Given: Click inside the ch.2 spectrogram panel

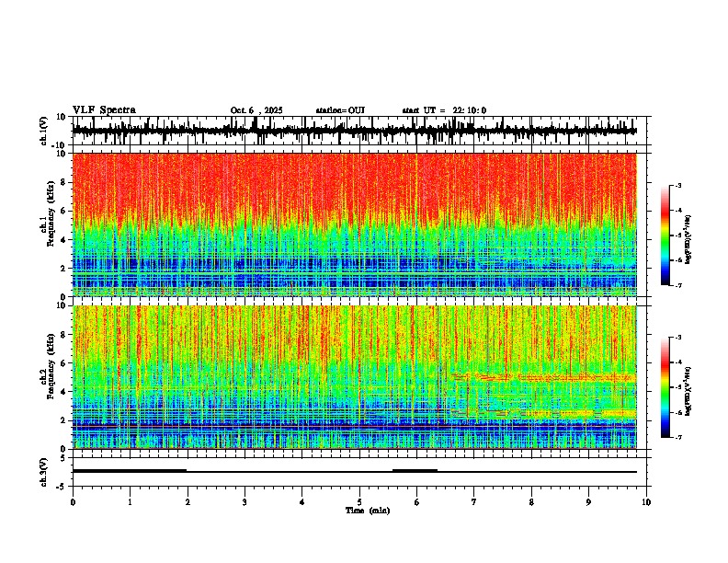Looking at the screenshot, I should [358, 377].
